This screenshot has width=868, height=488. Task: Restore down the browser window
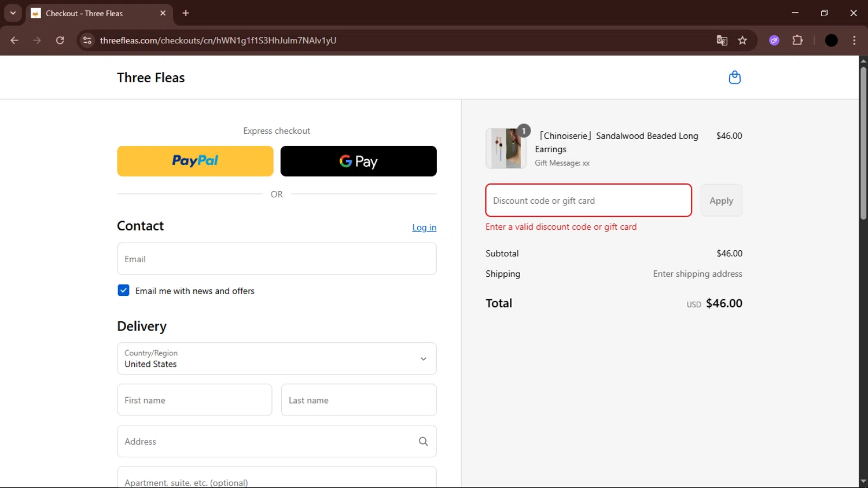coord(824,13)
